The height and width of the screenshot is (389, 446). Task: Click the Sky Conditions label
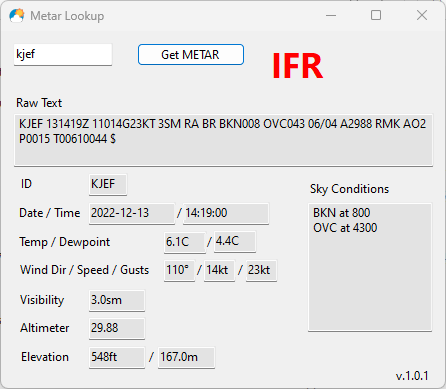point(349,189)
